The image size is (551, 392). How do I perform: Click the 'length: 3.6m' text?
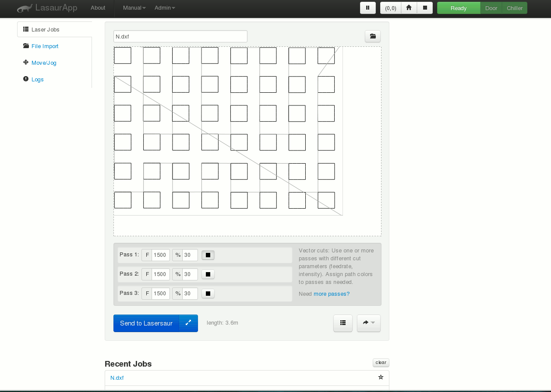click(223, 323)
